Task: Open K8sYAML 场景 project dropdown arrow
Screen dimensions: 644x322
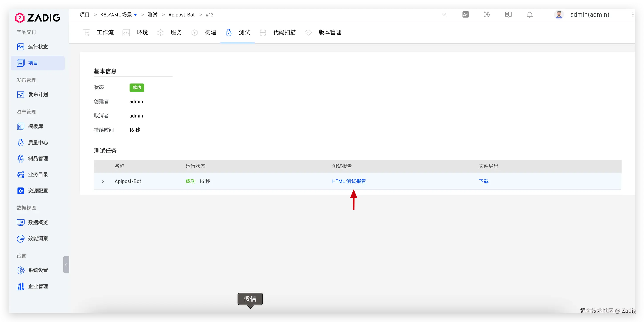Action: [136, 15]
